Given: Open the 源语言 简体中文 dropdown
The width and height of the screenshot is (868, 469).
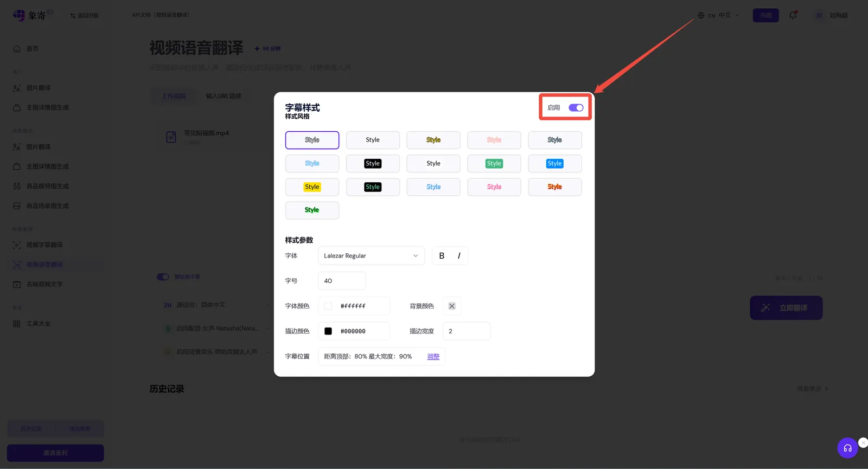Looking at the screenshot, I should [217, 305].
